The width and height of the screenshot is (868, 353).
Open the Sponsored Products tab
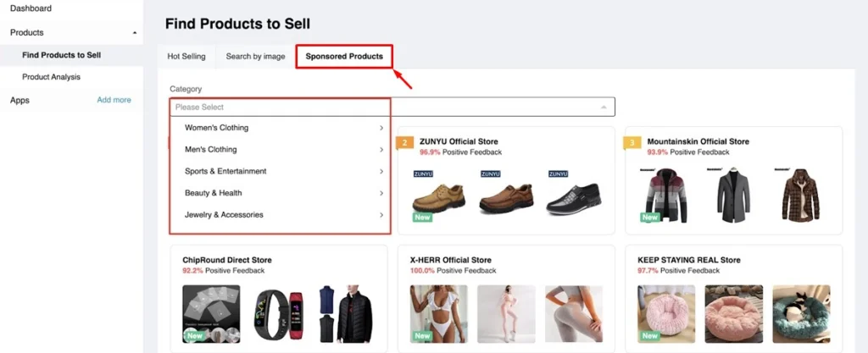[x=344, y=57]
